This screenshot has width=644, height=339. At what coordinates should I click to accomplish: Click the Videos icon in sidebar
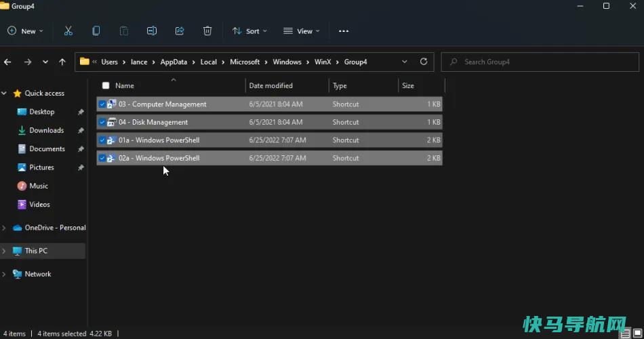click(22, 205)
